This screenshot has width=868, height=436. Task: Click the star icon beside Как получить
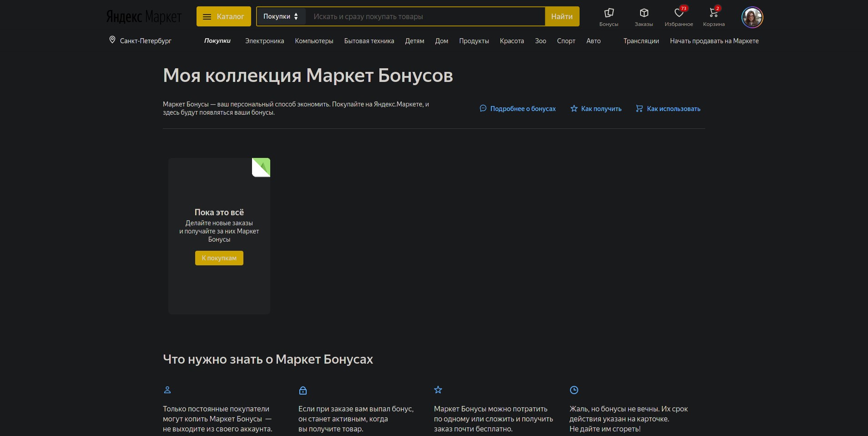(574, 108)
